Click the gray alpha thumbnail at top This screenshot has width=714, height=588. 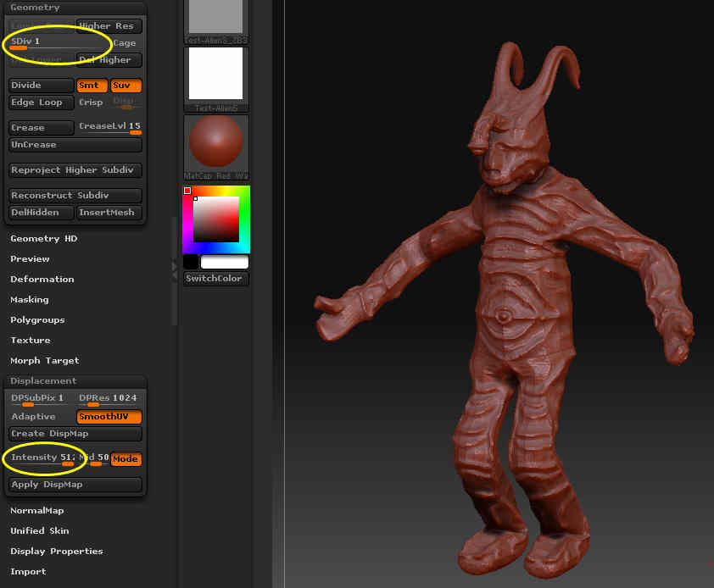point(216,17)
